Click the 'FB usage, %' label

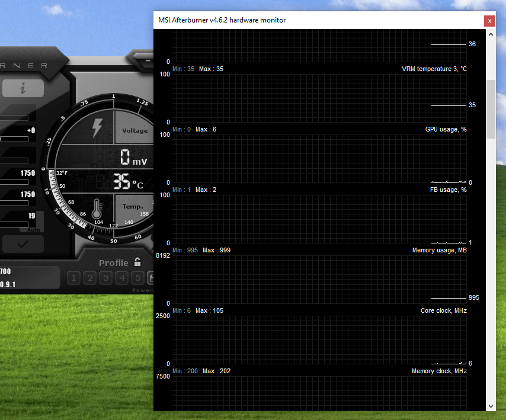click(449, 190)
